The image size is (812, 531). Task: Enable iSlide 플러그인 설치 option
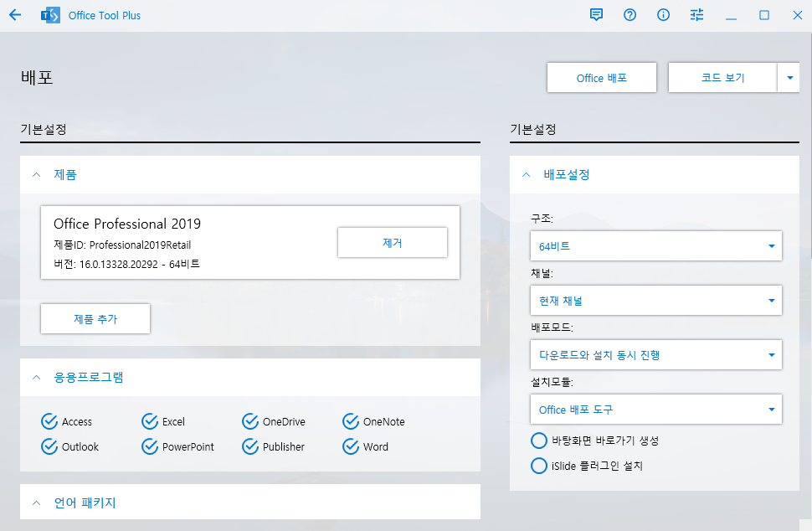click(x=539, y=466)
